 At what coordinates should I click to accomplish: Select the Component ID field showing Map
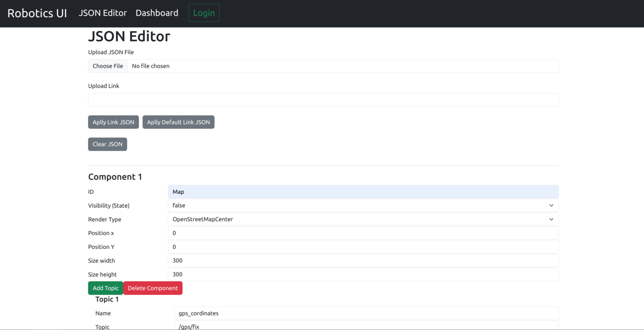coord(363,191)
